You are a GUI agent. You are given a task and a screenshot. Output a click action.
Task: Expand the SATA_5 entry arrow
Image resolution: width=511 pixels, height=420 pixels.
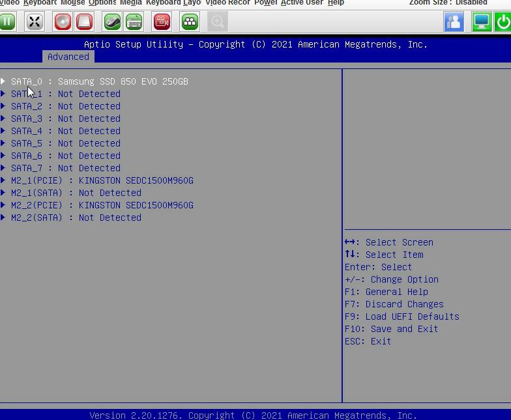[x=3, y=143]
